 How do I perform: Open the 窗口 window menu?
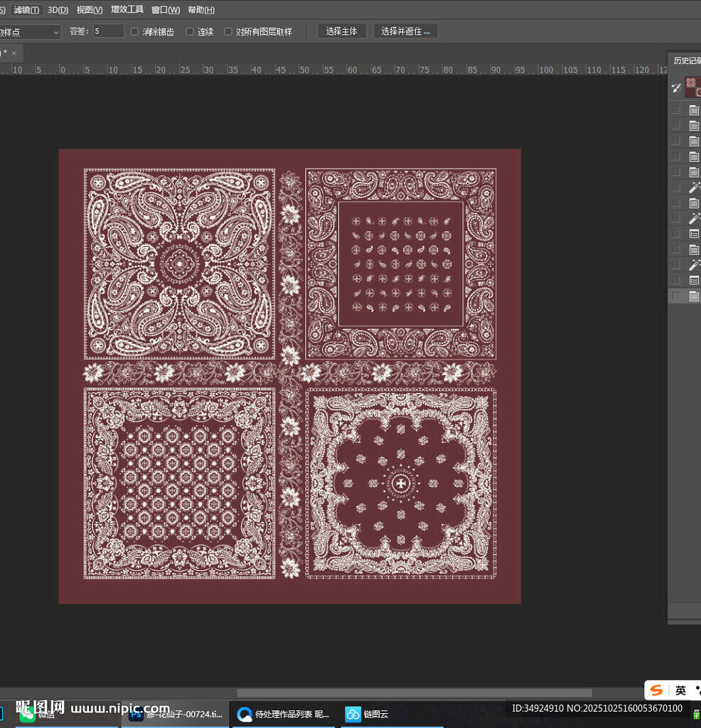165,10
